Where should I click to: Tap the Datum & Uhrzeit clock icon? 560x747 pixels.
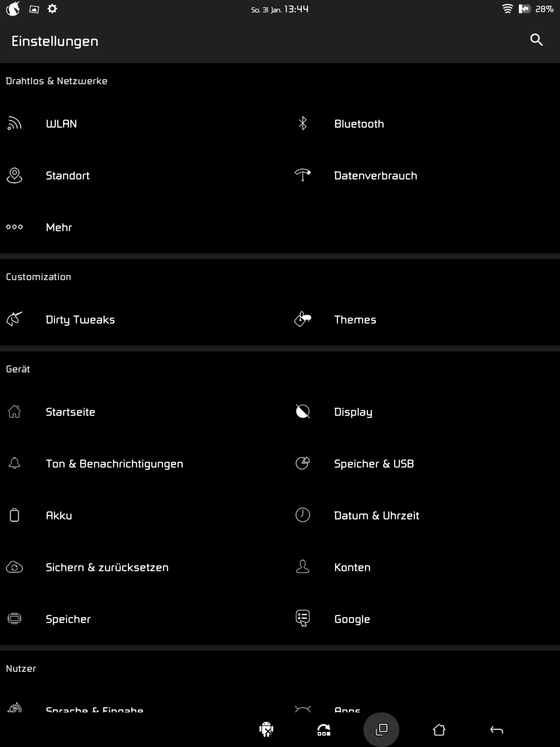[302, 515]
